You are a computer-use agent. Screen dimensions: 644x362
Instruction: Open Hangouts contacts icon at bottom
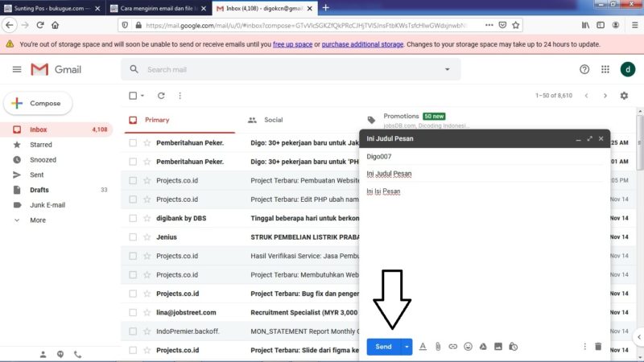(x=60, y=354)
